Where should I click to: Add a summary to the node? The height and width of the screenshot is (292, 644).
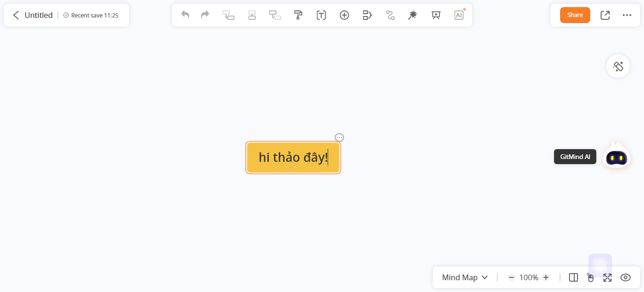pos(367,15)
